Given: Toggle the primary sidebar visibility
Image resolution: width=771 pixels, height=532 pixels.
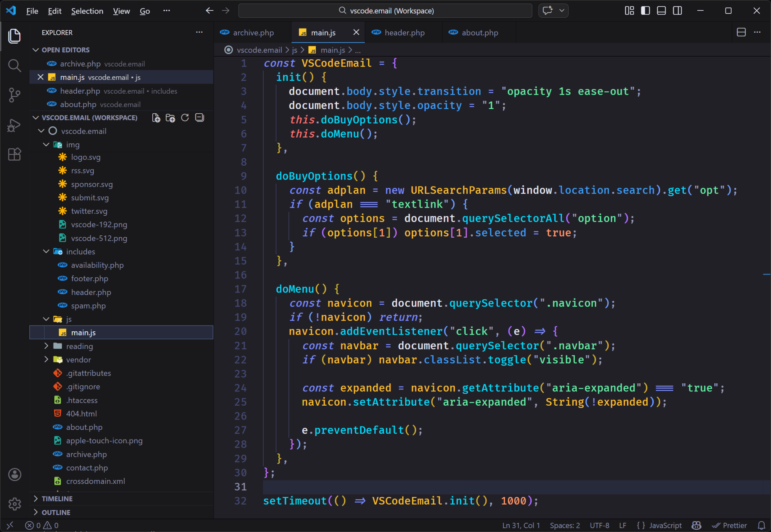Looking at the screenshot, I should tap(645, 10).
